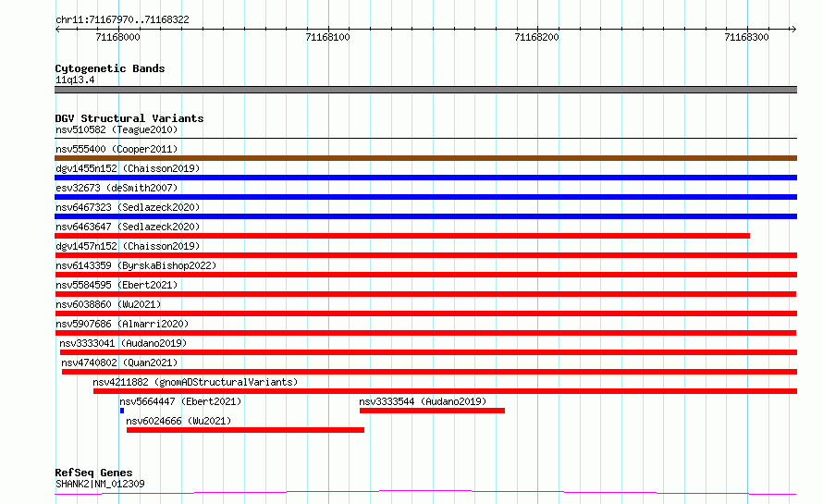This screenshot has height=504, width=823.
Task: Open nsv3333041 (Audano2019) variant label
Action: coord(123,343)
